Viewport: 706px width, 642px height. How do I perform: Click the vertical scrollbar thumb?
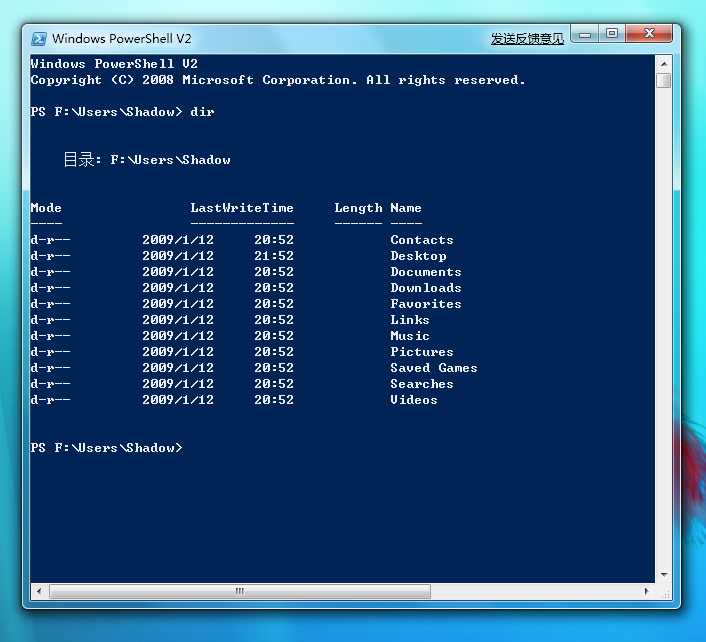[664, 81]
